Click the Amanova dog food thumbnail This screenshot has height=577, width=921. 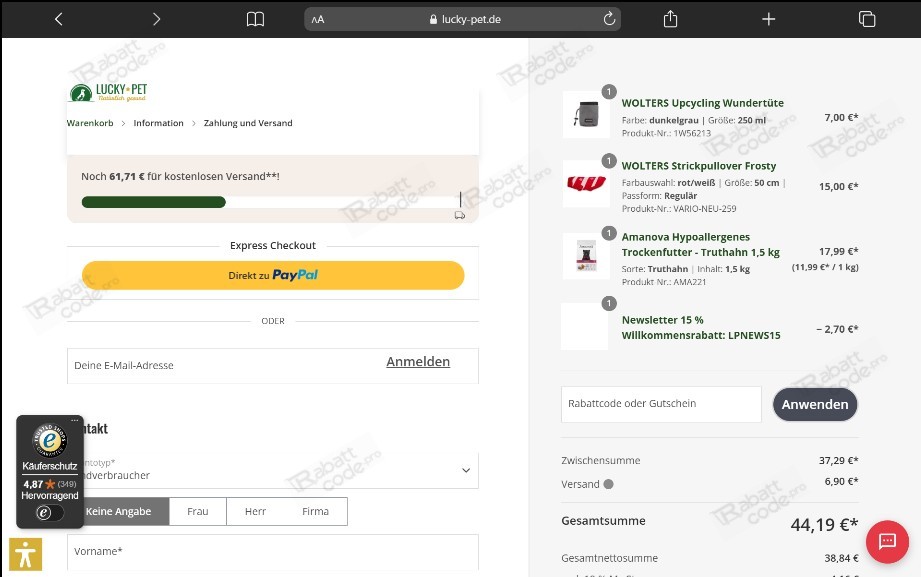pos(586,256)
